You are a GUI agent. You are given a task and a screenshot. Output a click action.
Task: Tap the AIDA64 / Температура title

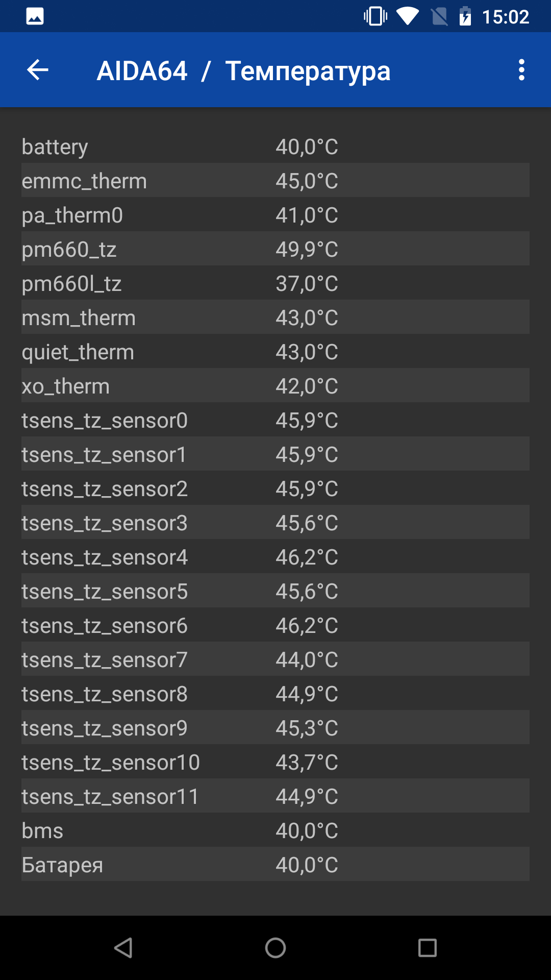244,71
